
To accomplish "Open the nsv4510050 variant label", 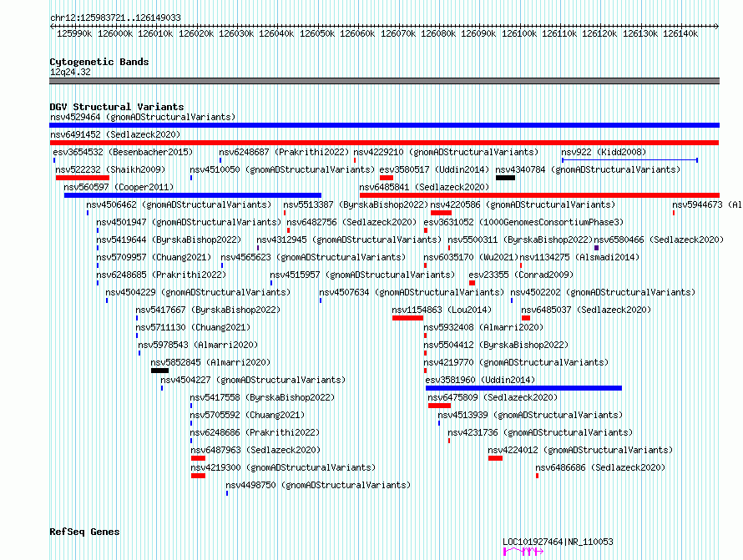I will [x=282, y=169].
